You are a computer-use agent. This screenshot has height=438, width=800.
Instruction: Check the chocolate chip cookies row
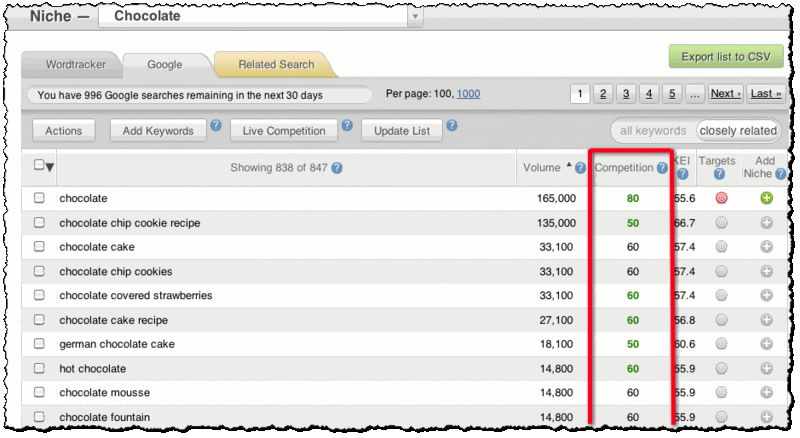[39, 271]
